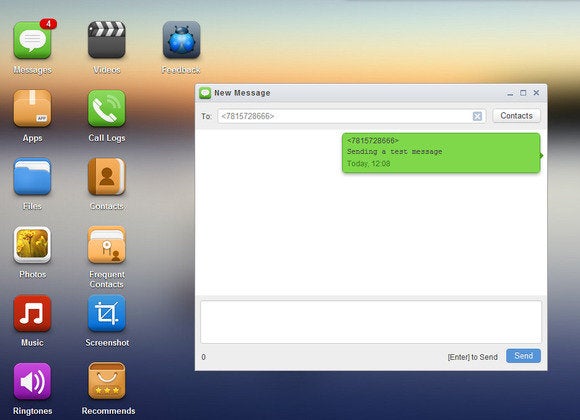Focus the To recipient field
This screenshot has width=580, height=420.
pyautogui.click(x=351, y=116)
